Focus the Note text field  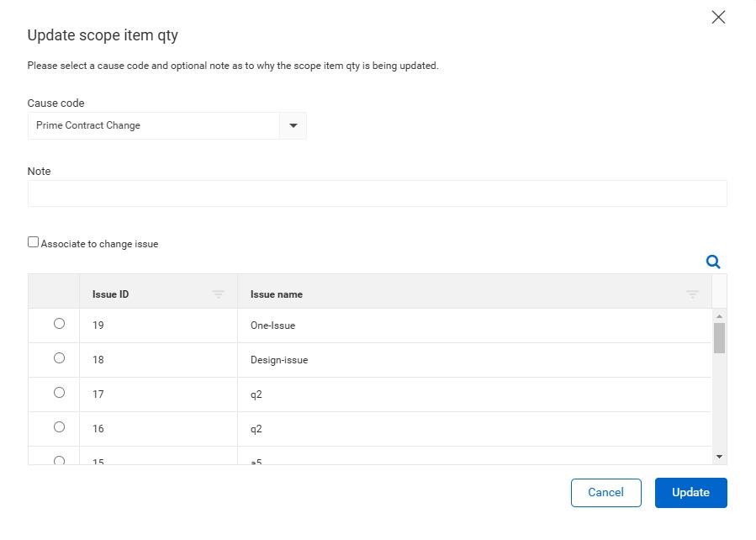[x=377, y=193]
